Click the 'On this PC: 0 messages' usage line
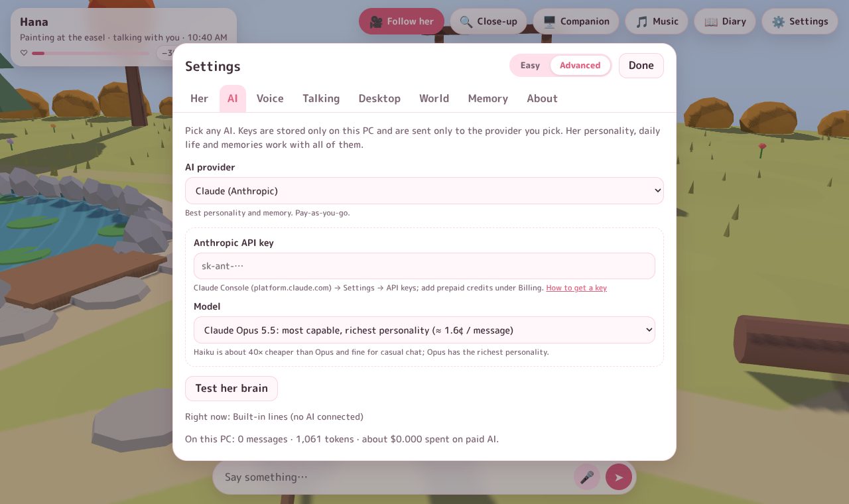 (342, 439)
